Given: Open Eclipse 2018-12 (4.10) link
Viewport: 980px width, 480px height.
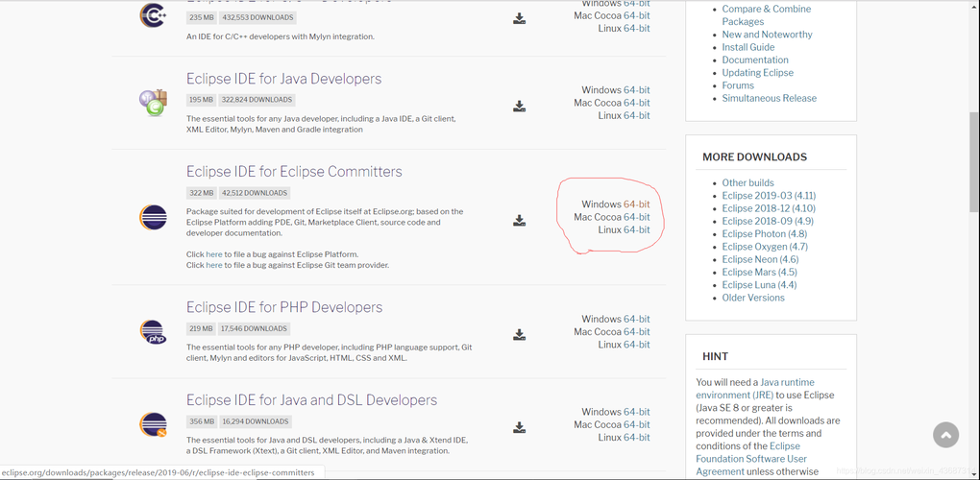Looking at the screenshot, I should pyautogui.click(x=769, y=208).
